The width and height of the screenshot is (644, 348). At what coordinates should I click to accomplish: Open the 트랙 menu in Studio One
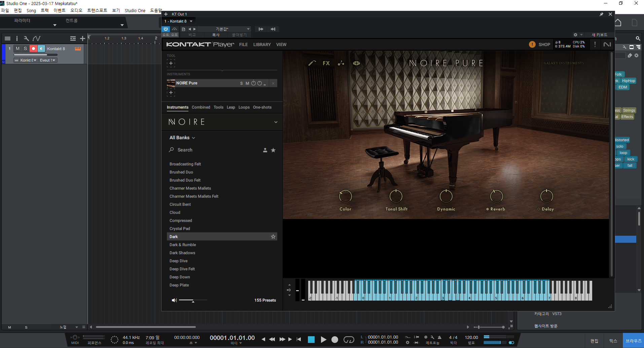coord(45,10)
